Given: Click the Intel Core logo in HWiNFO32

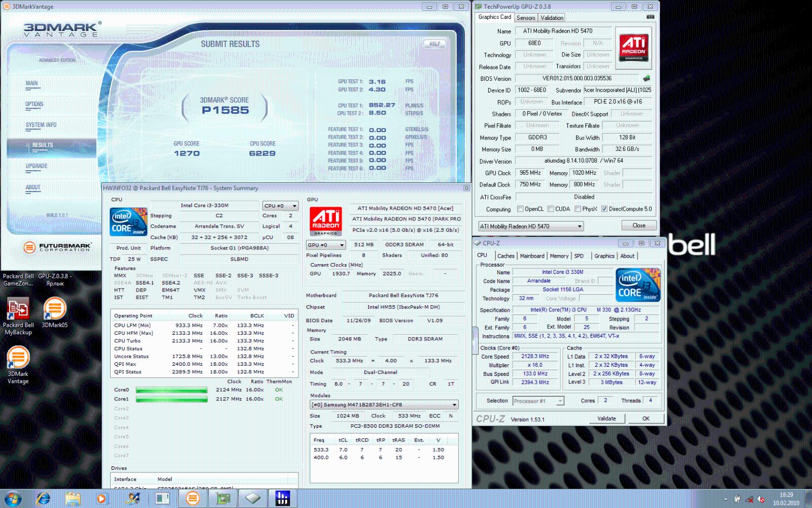Looking at the screenshot, I should pos(128,222).
